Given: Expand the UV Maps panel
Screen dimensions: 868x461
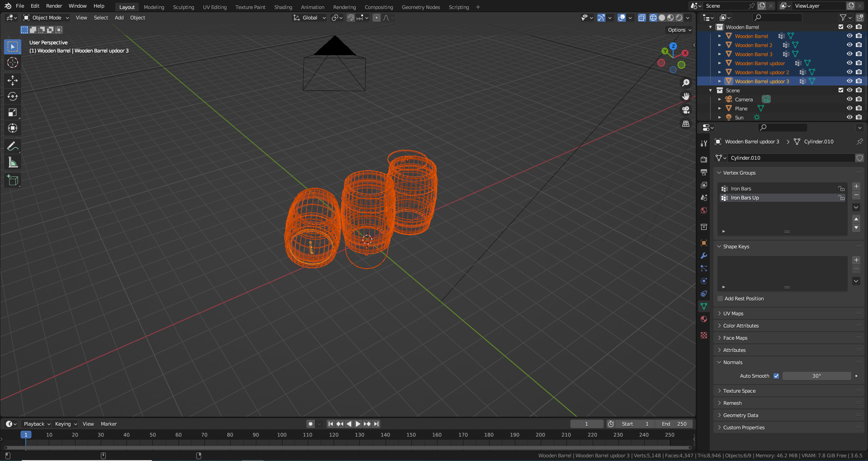Looking at the screenshot, I should point(789,314).
